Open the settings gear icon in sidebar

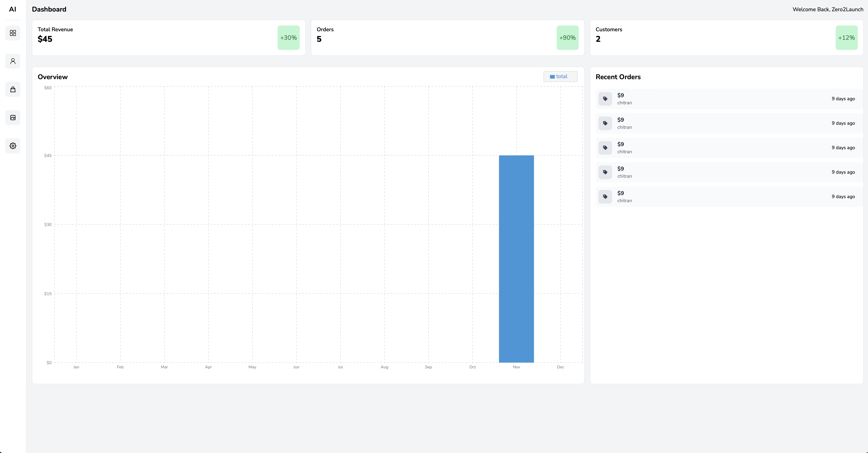13,146
